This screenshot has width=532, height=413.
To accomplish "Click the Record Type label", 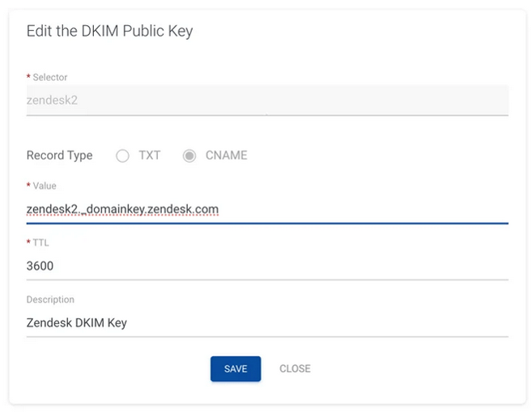I will (59, 155).
